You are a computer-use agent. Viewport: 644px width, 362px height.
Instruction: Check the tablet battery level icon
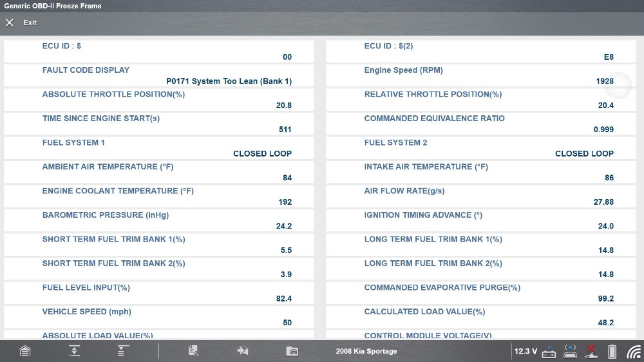612,351
